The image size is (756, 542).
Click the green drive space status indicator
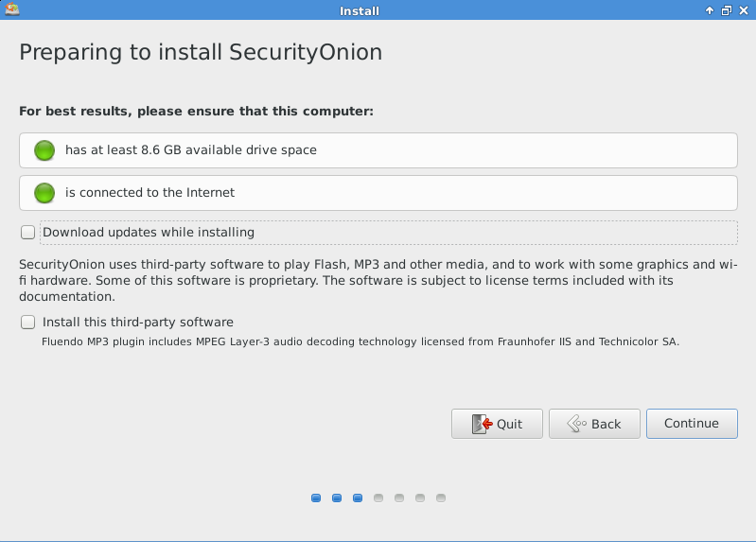click(x=44, y=150)
